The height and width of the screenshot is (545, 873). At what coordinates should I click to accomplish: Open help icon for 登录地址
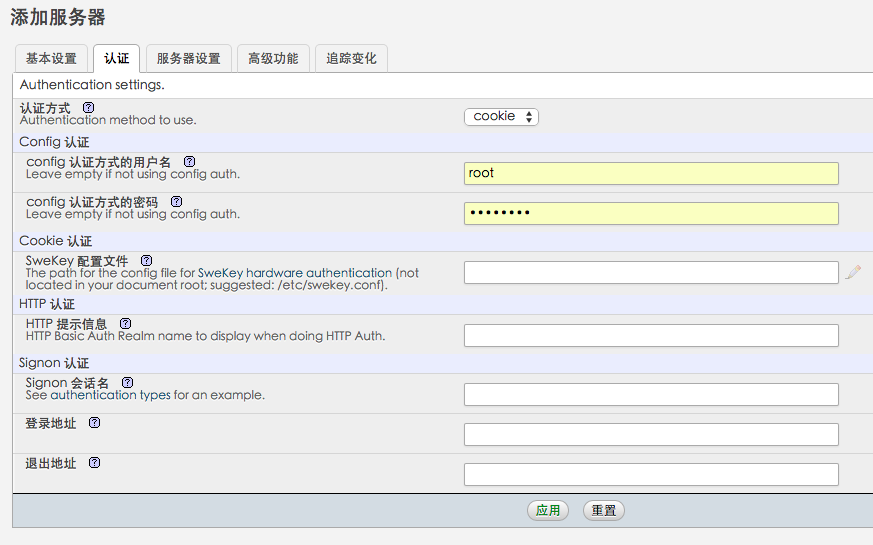(x=95, y=422)
